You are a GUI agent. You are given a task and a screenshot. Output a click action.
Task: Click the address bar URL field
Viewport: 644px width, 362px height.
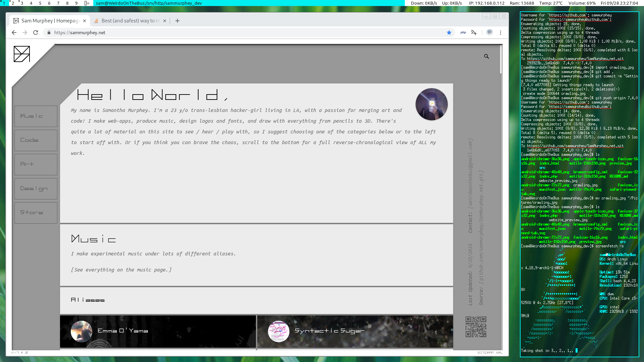pyautogui.click(x=235, y=33)
